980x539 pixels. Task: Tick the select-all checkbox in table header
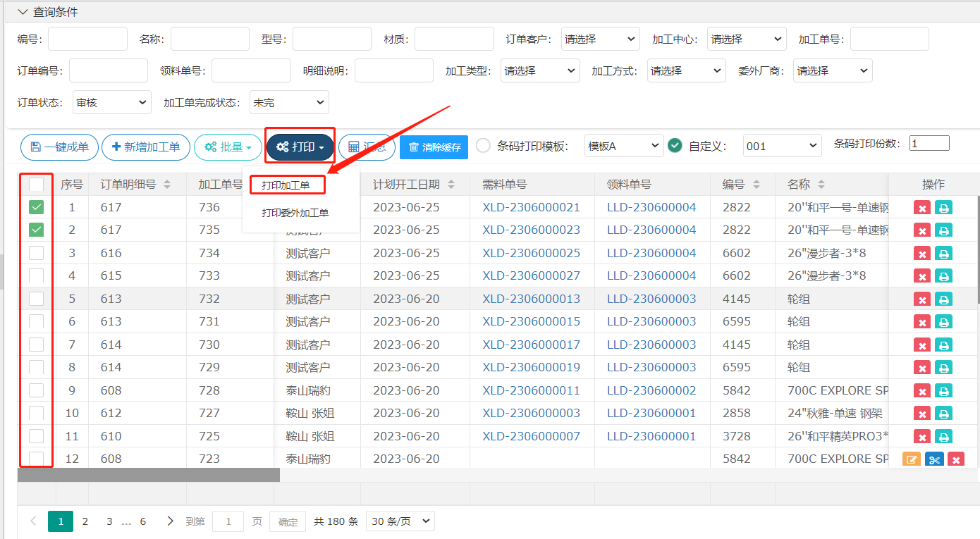coord(37,185)
